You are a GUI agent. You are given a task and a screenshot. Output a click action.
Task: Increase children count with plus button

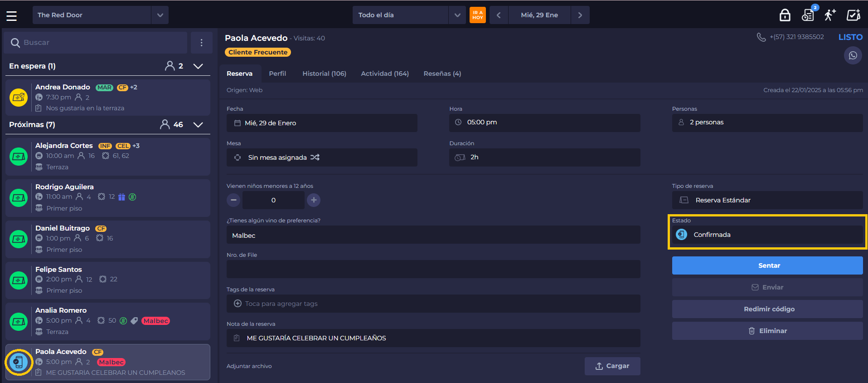[314, 200]
